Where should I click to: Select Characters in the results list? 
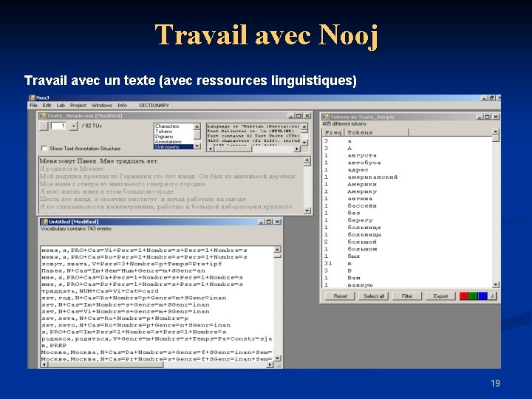(x=167, y=126)
